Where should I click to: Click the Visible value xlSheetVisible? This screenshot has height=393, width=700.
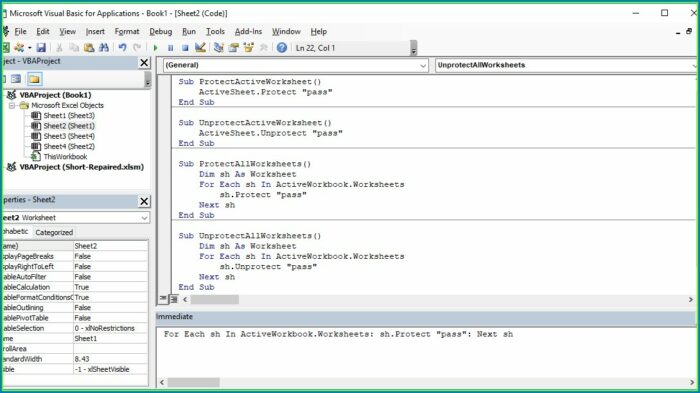coord(110,369)
